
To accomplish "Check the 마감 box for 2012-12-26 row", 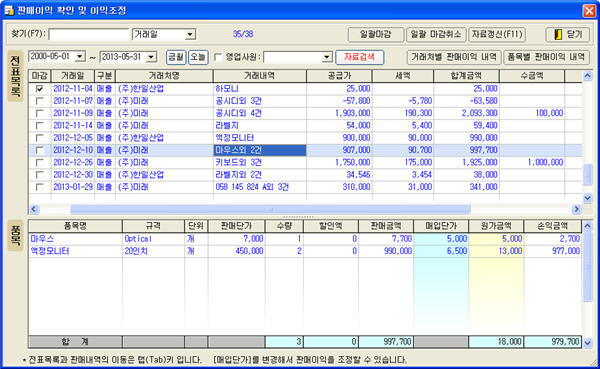I will 39,162.
